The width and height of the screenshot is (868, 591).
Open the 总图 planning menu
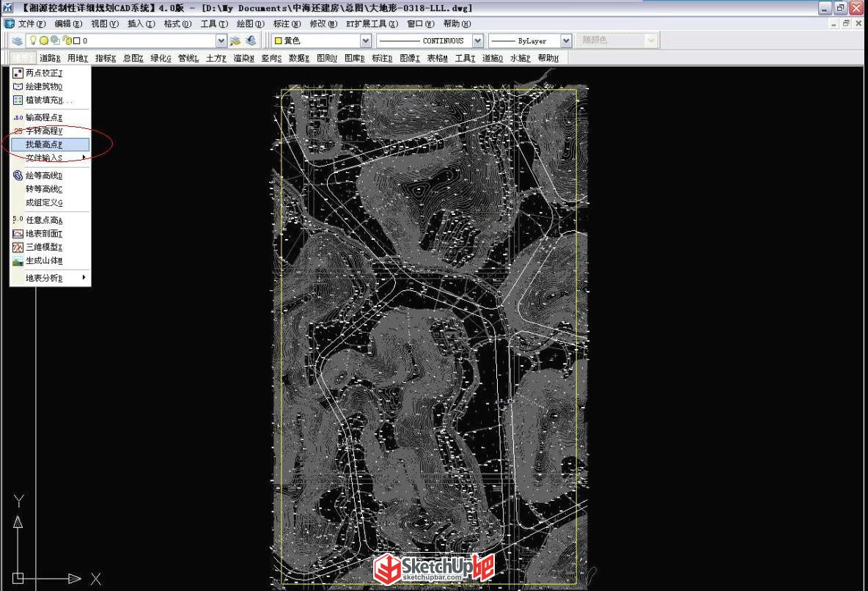133,58
